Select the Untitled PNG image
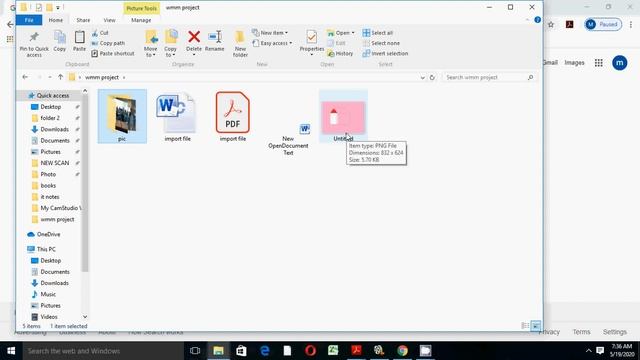The image size is (640, 360). (343, 117)
